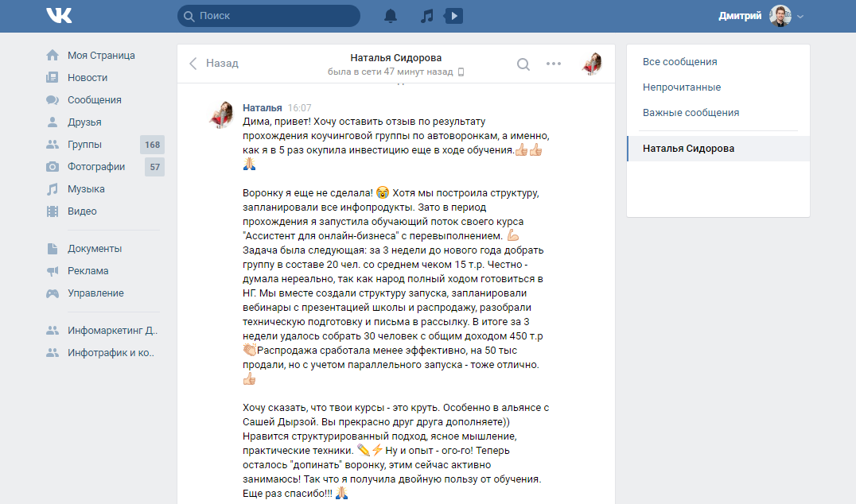
Task: Click the Поиск search field
Action: pyautogui.click(x=269, y=16)
